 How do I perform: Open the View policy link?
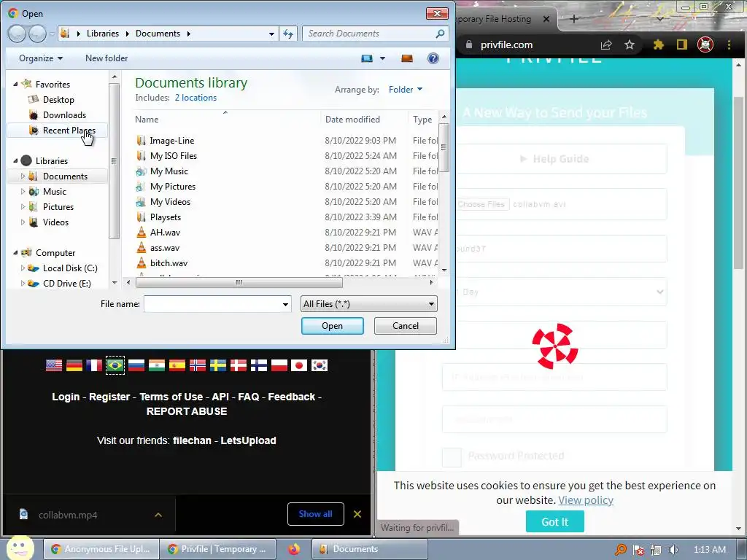[x=586, y=500]
